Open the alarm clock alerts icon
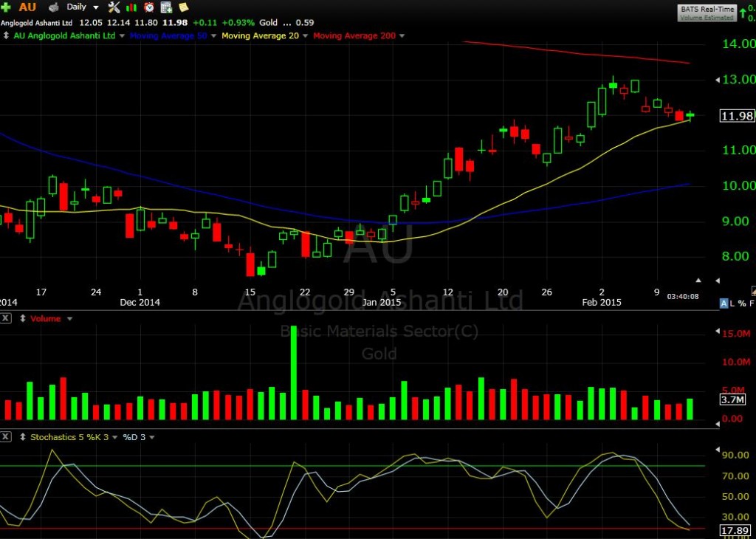Screen dimensions: 756x539 (x=149, y=7)
